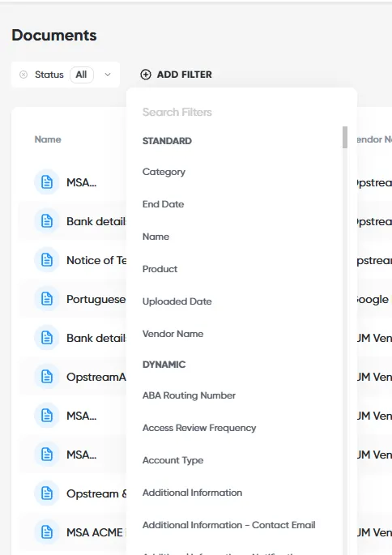Select ABA Routing Number dynamic filter

pos(189,395)
